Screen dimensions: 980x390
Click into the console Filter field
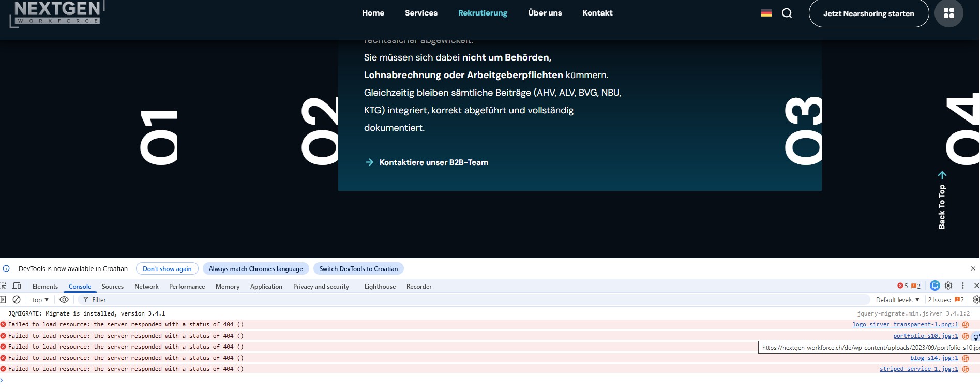coord(465,300)
